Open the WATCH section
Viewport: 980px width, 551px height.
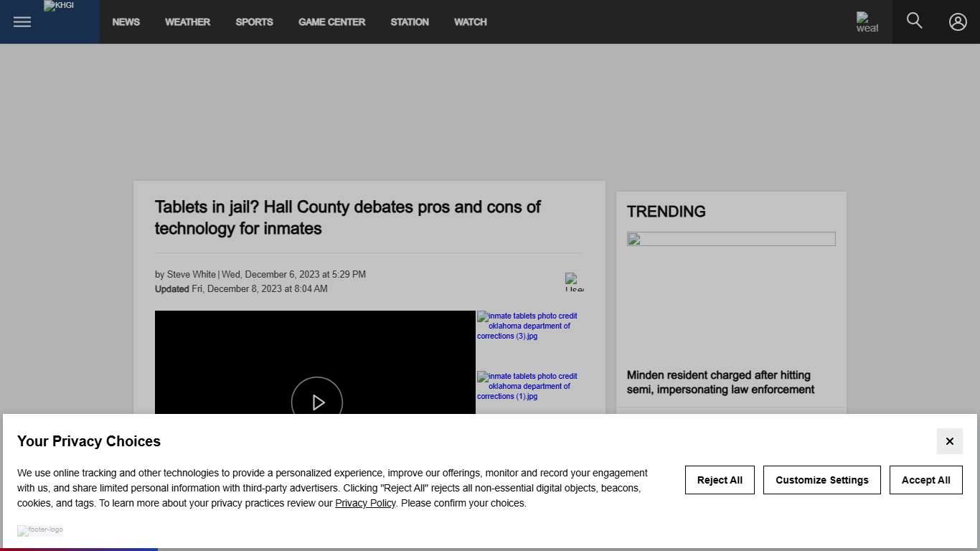[x=470, y=22]
